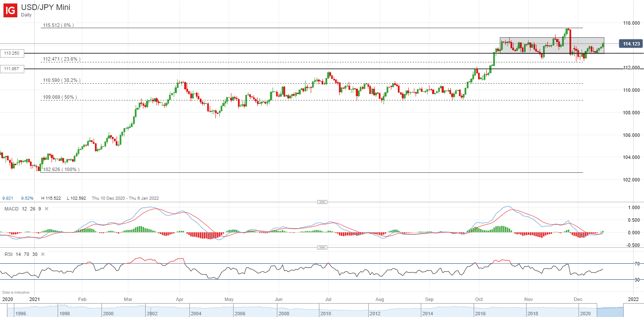
Task: Open RSI 14 70 30 settings label
Action: pyautogui.click(x=21, y=255)
